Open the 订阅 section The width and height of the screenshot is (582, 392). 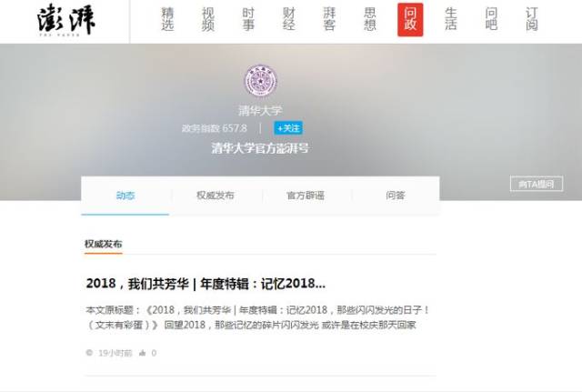(x=531, y=19)
